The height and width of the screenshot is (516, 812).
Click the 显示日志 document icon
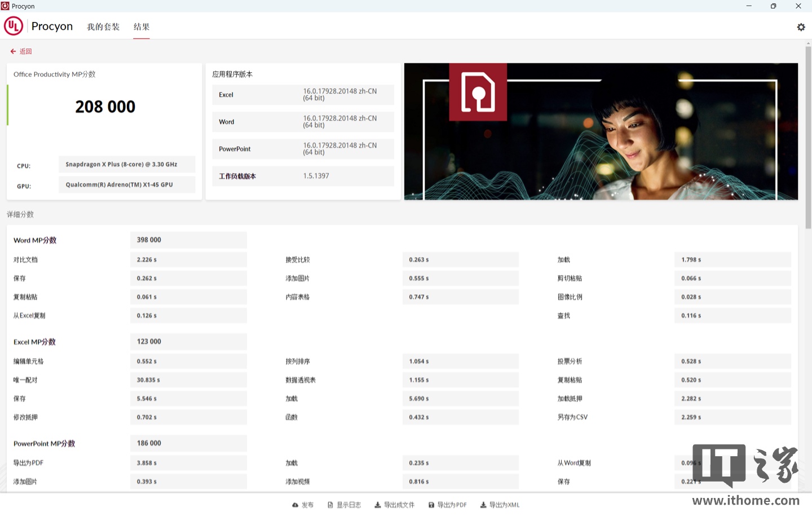330,505
